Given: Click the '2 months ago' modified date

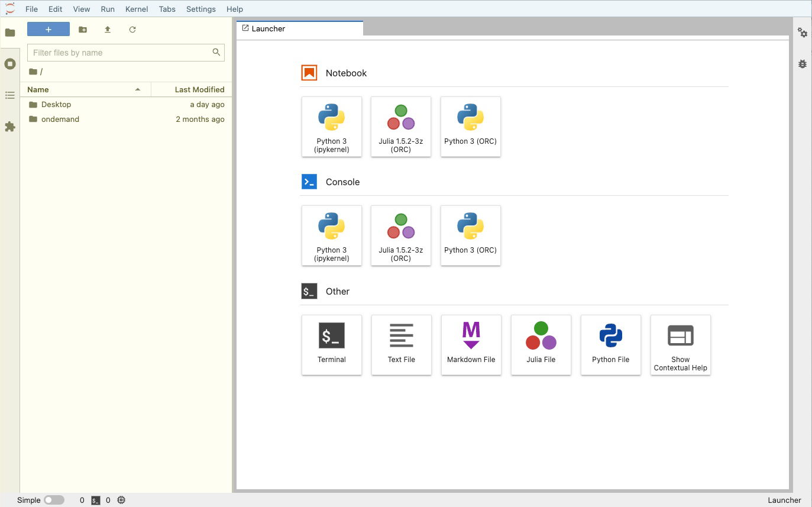Looking at the screenshot, I should [x=200, y=119].
